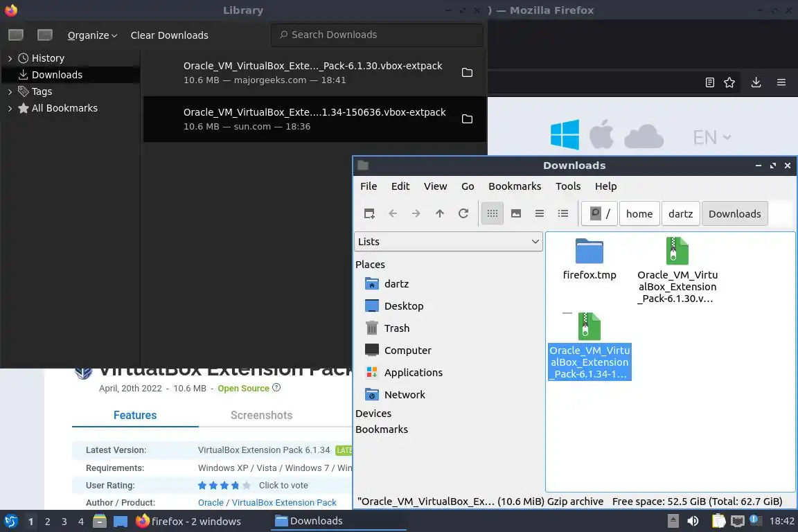Image resolution: width=798 pixels, height=532 pixels.
Task: Click the volume icon in tray
Action: tap(693, 521)
